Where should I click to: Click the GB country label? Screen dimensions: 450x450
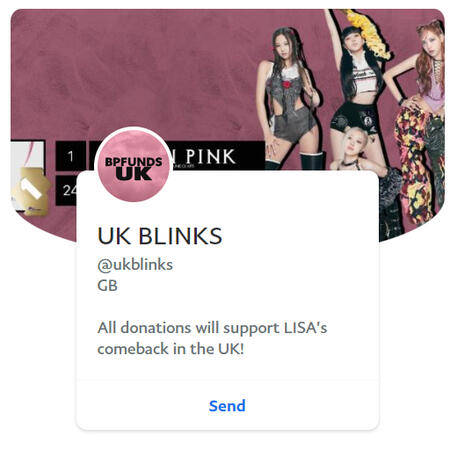[107, 286]
